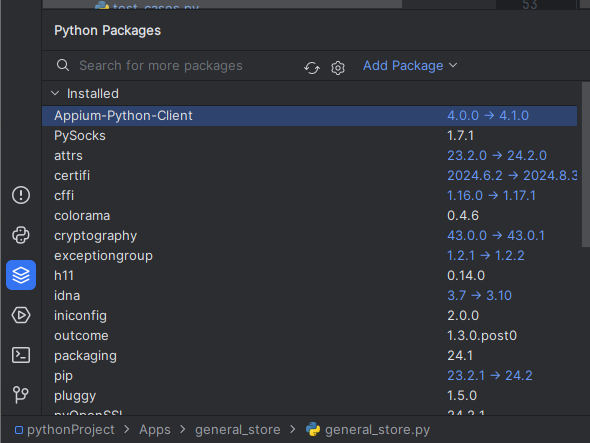Image resolution: width=590 pixels, height=443 pixels.
Task: Click outcome version 1.3.0.post0
Action: [x=482, y=335]
